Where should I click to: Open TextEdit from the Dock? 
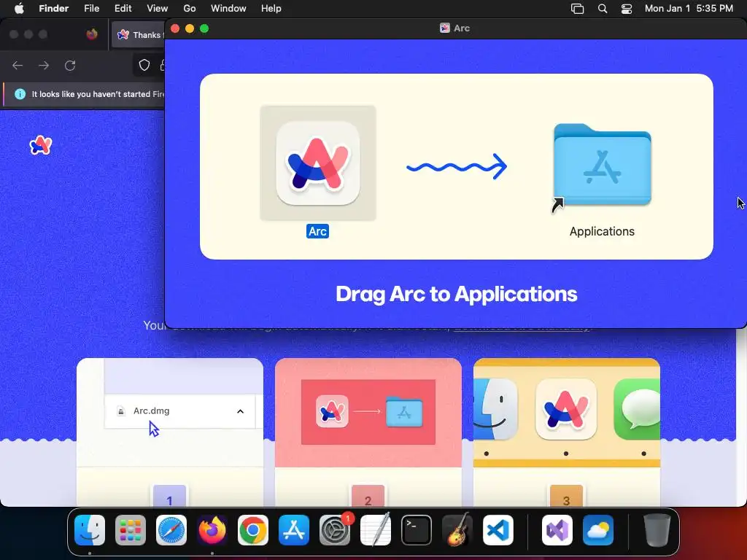[376, 530]
